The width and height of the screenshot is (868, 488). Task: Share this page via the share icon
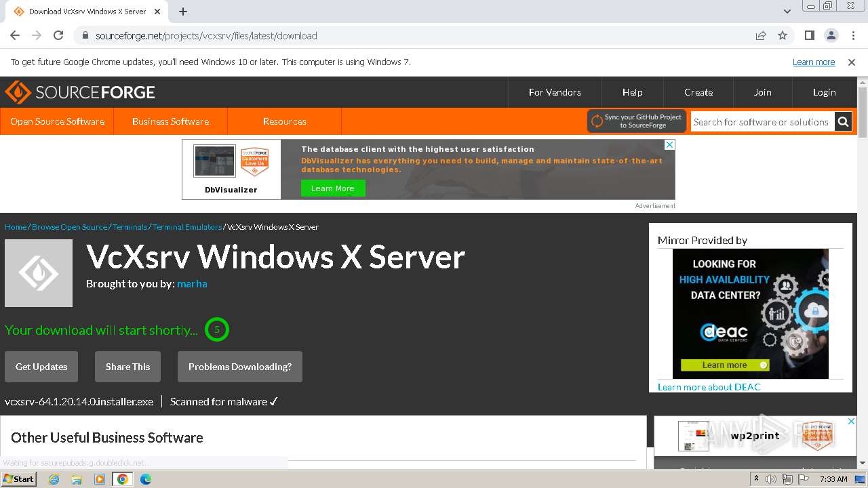coord(761,36)
